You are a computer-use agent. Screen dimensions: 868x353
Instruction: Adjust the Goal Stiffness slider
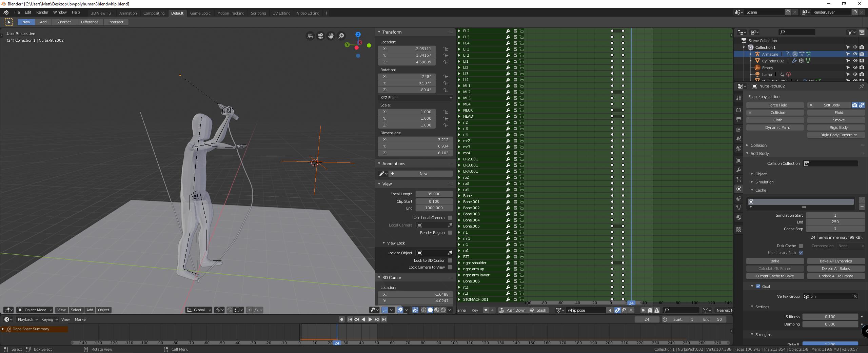pyautogui.click(x=830, y=317)
